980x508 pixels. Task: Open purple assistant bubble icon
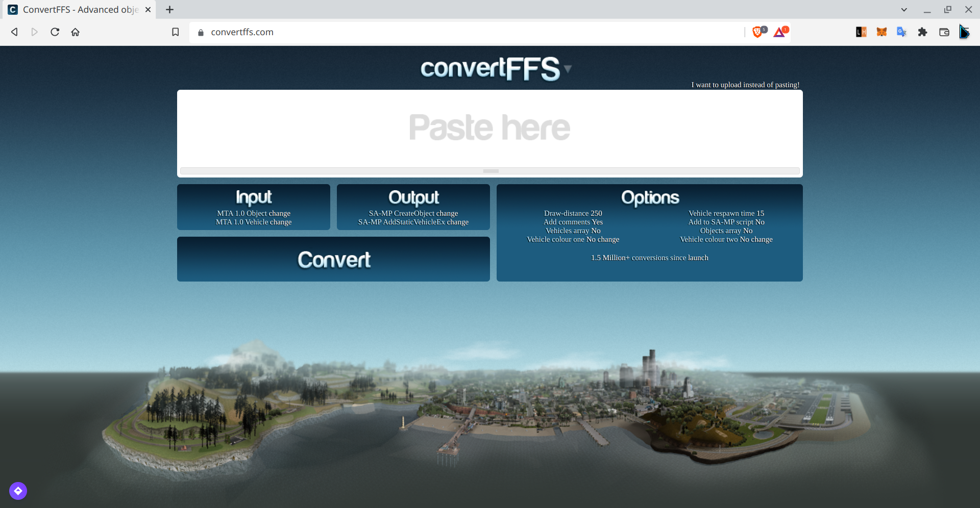pos(18,491)
